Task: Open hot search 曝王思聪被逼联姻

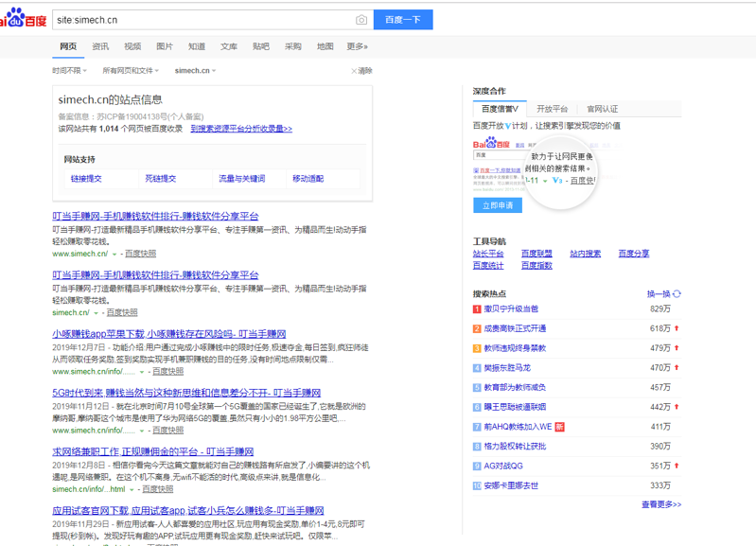Action: (515, 407)
